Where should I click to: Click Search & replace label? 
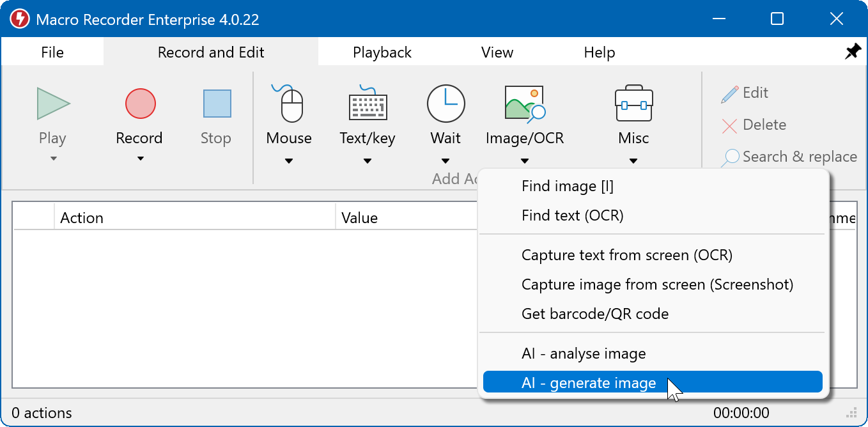(x=800, y=157)
